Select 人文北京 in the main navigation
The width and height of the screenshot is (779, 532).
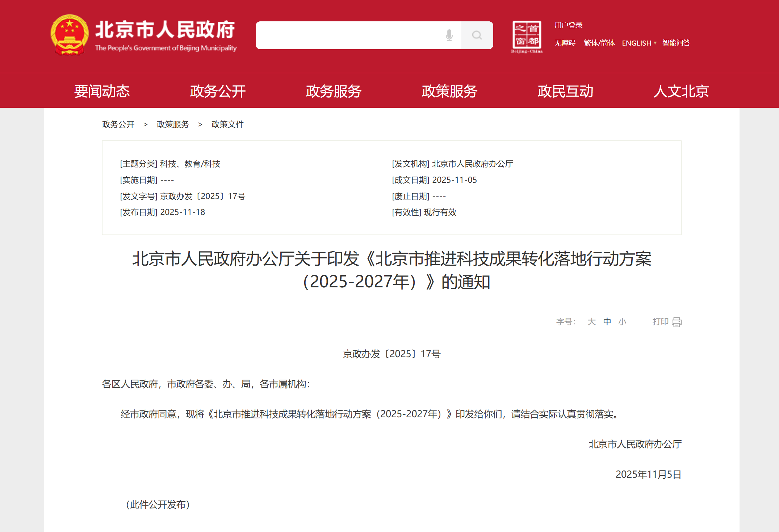681,91
